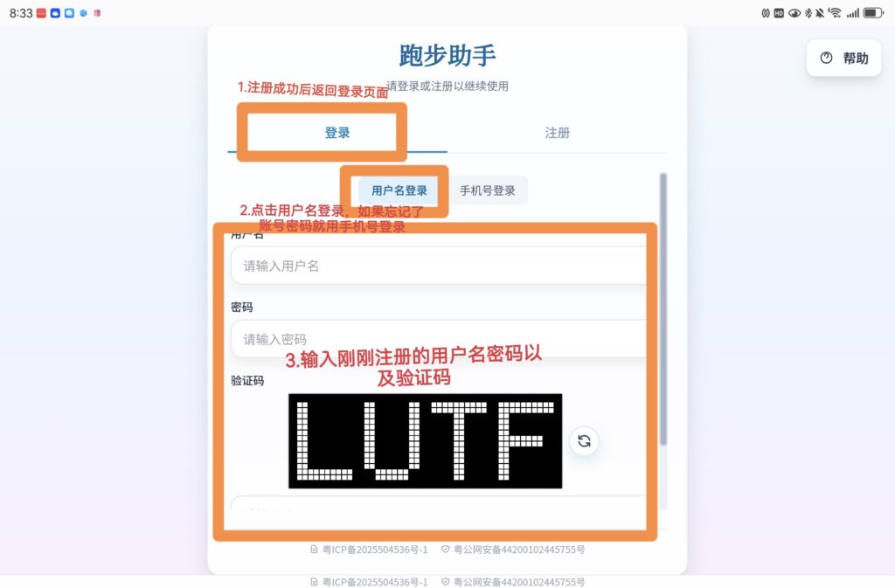Click the LUTF captcha image

click(x=426, y=441)
